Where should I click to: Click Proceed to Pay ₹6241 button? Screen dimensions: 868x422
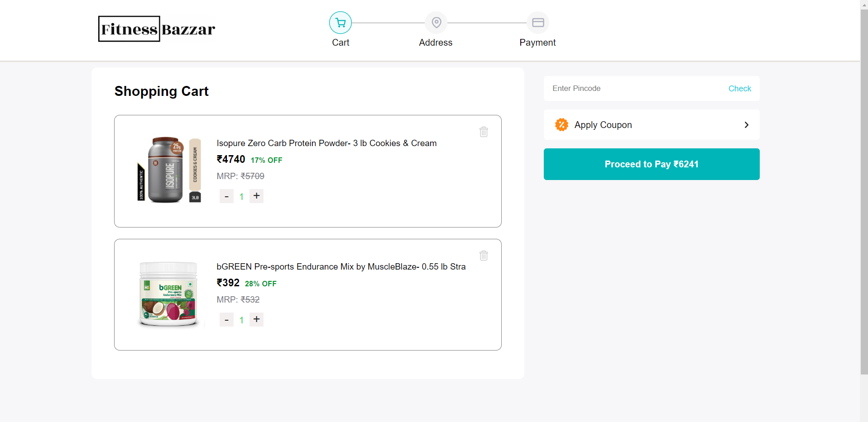click(652, 164)
